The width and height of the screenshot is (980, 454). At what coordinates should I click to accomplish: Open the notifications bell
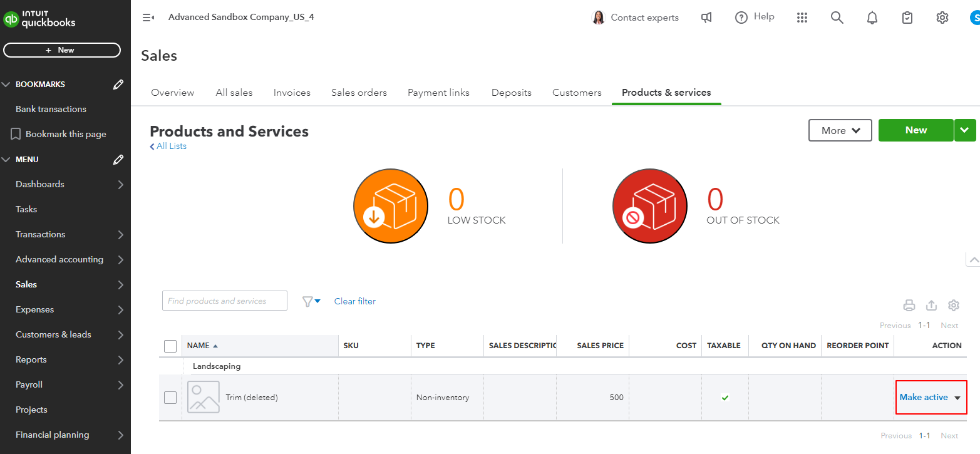tap(872, 18)
